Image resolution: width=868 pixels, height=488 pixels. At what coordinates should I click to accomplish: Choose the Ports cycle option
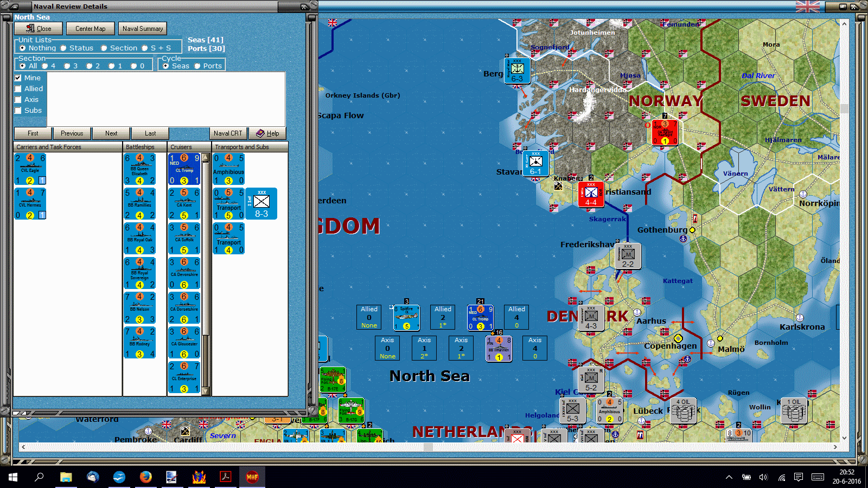197,66
